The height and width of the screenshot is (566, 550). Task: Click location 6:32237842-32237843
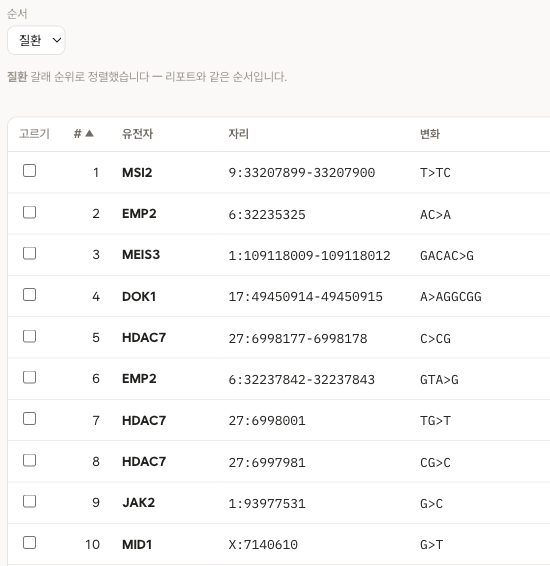coord(302,380)
